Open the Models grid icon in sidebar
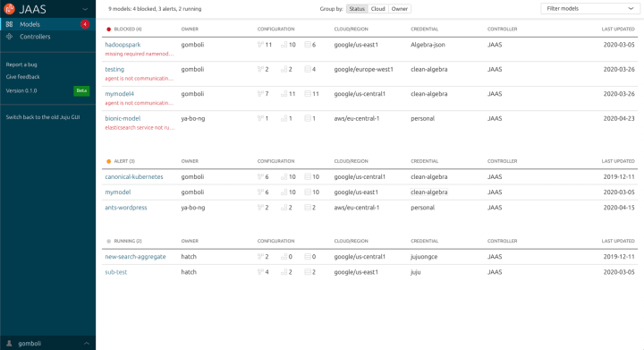The height and width of the screenshot is (350, 644). pos(9,24)
